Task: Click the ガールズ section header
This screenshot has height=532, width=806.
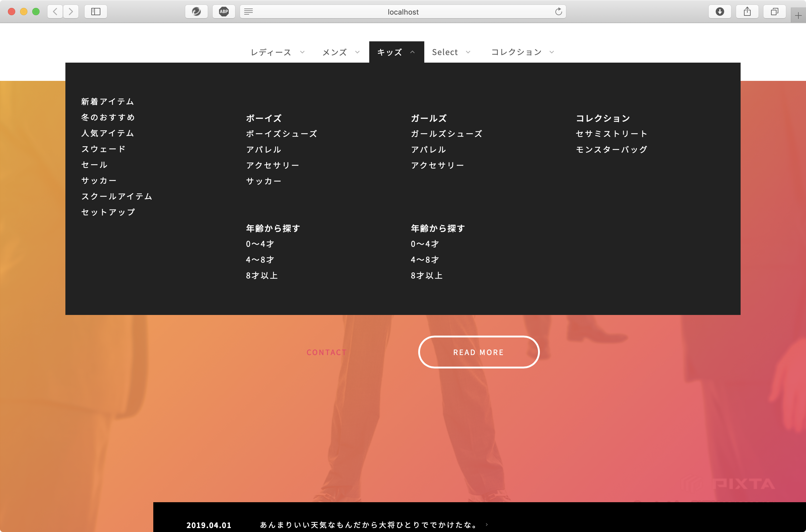Action: pyautogui.click(x=428, y=118)
